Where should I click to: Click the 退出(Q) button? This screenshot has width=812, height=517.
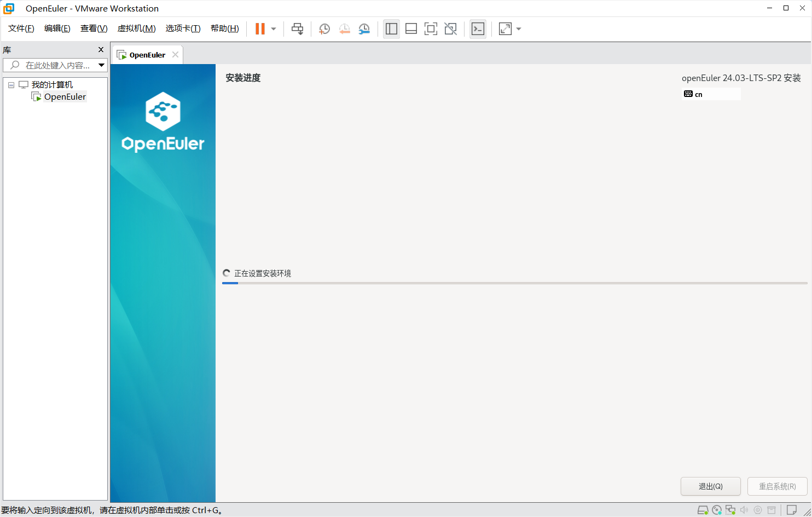point(711,486)
